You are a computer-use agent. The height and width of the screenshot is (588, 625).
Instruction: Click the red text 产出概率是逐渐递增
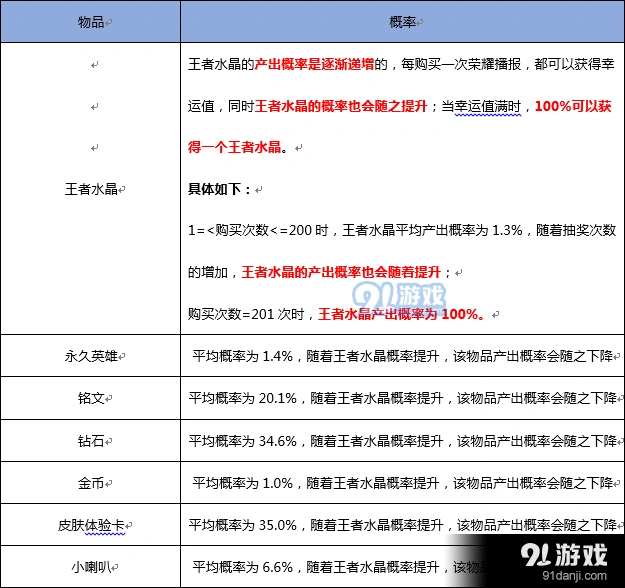pyautogui.click(x=314, y=64)
